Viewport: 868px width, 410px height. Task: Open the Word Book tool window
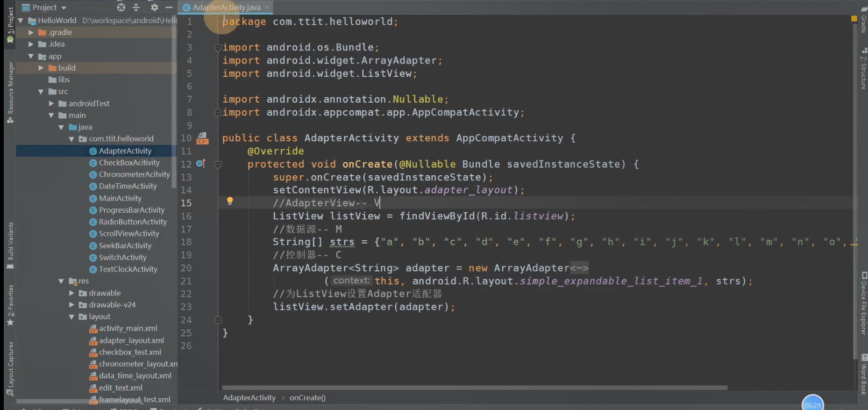pyautogui.click(x=863, y=375)
